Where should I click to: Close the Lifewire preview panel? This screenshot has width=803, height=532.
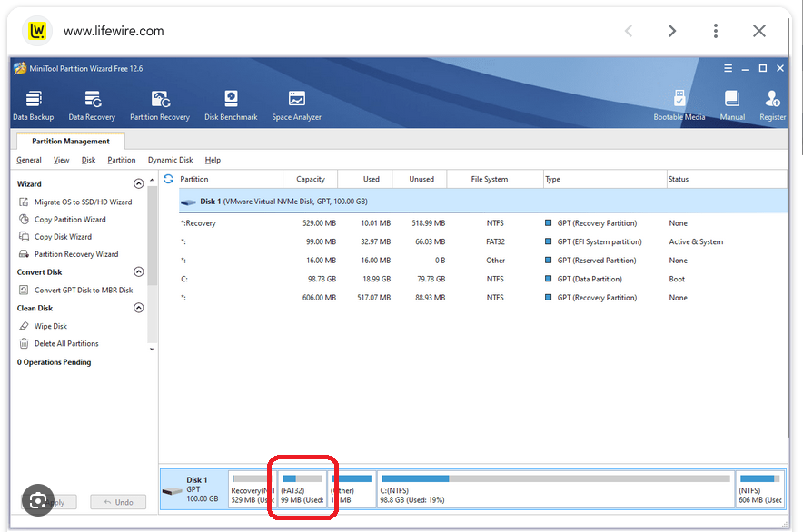pos(759,31)
